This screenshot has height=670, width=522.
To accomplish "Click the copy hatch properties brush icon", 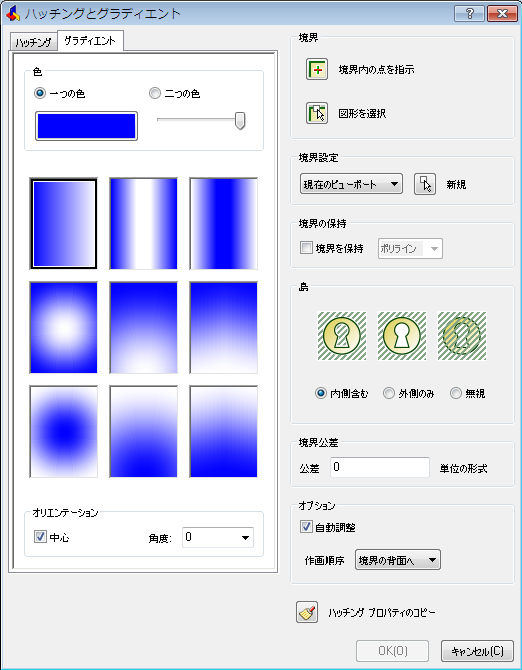I will (307, 612).
